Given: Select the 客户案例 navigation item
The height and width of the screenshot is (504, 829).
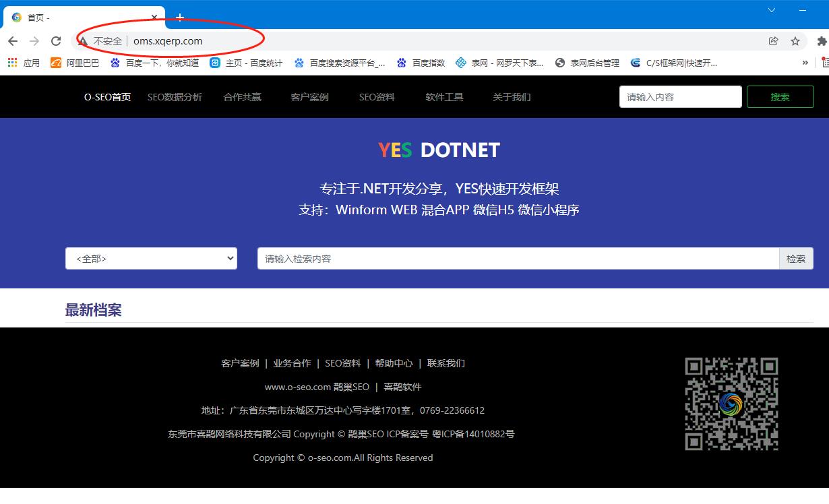Looking at the screenshot, I should (309, 97).
